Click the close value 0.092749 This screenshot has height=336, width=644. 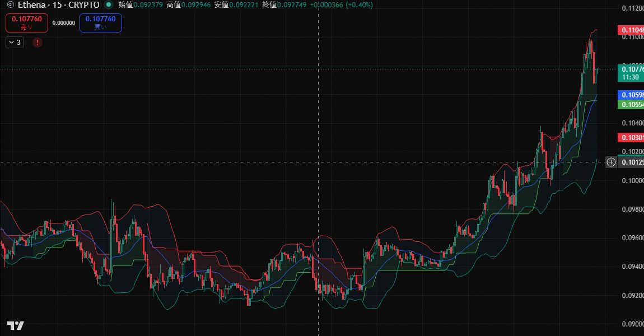click(292, 5)
